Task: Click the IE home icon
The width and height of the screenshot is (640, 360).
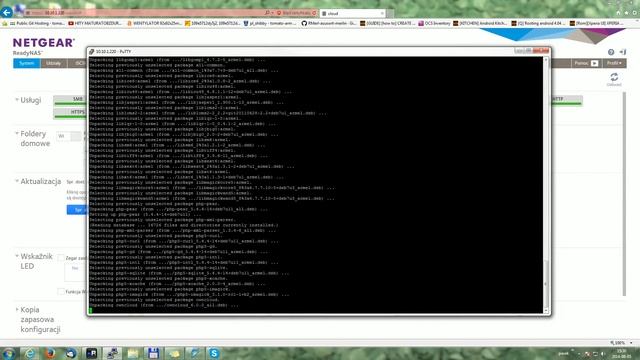Action: tap(618, 13)
